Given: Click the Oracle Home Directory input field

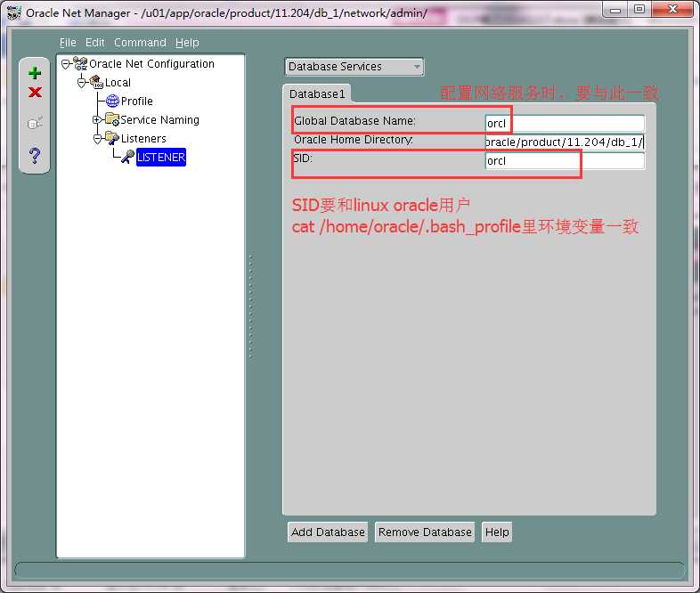Looking at the screenshot, I should tap(565, 142).
